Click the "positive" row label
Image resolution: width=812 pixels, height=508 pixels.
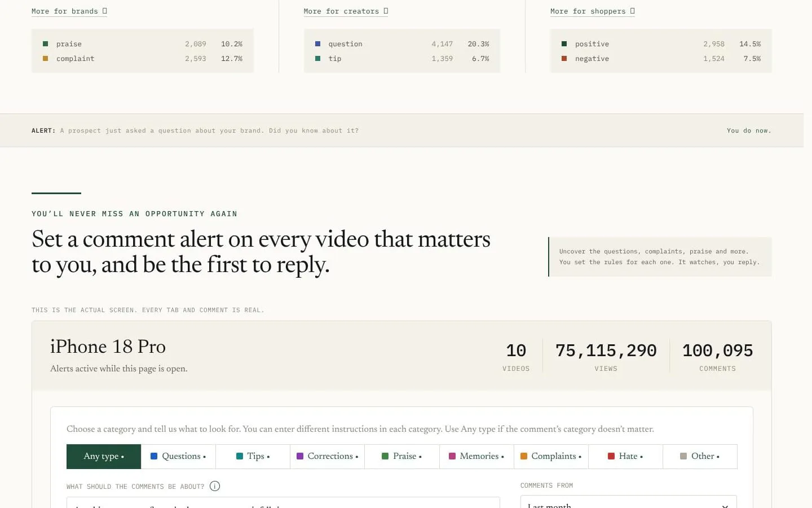pyautogui.click(x=592, y=44)
